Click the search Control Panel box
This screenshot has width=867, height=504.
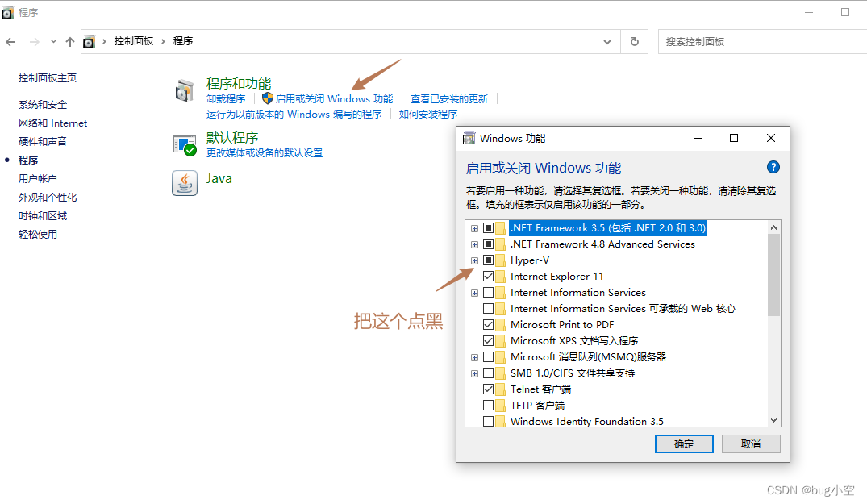point(763,41)
